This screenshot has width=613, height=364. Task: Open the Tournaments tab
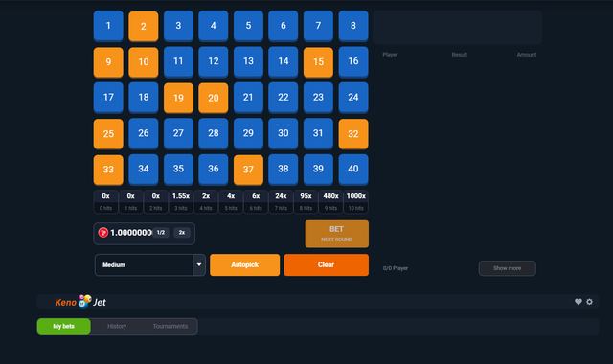170,326
